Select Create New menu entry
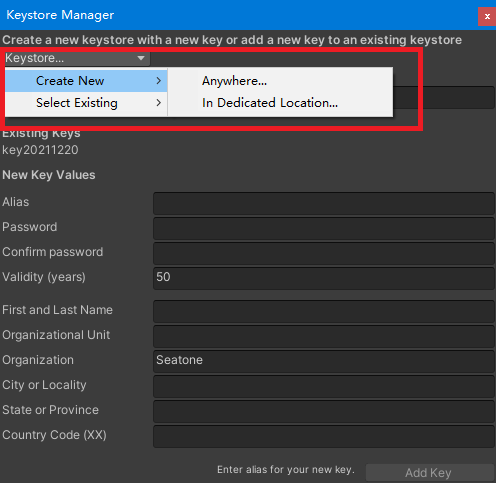 click(x=86, y=81)
